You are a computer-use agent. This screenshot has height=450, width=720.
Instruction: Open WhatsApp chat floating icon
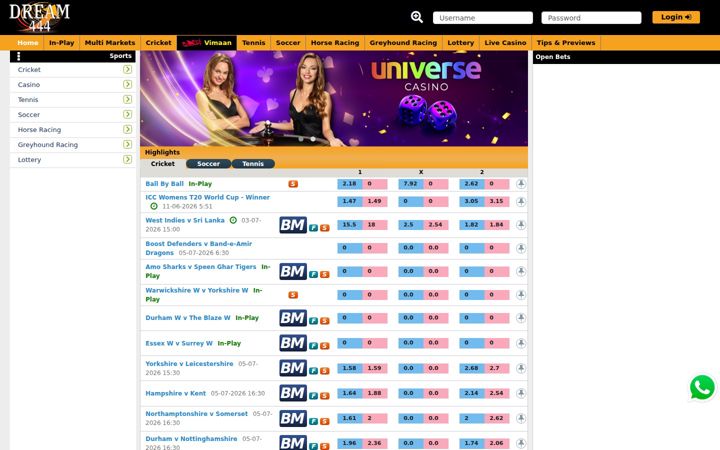702,387
